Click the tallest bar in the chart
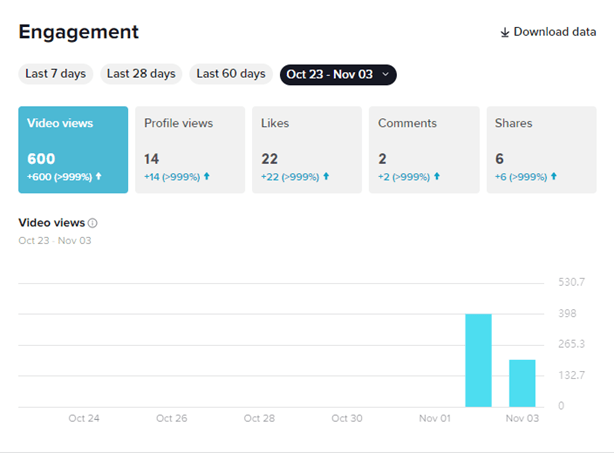Viewport: 614px width, 453px height. click(x=478, y=360)
